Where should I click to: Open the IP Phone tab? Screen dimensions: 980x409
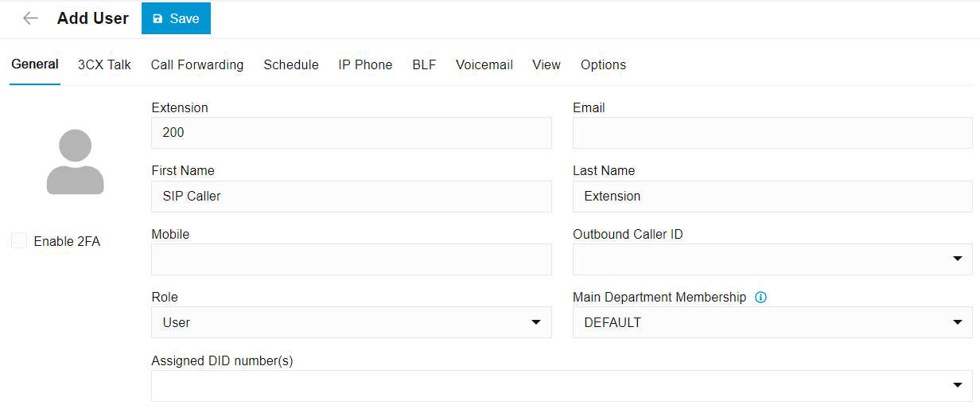coord(365,65)
